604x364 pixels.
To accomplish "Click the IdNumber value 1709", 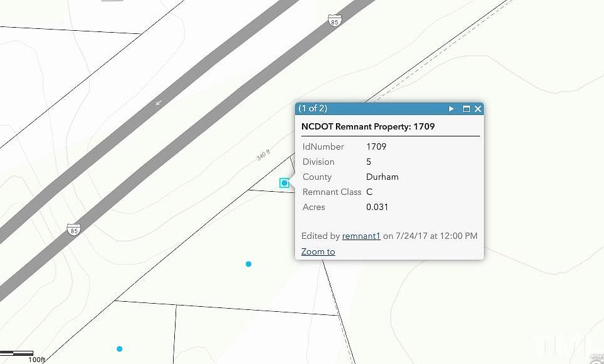I will coord(376,146).
